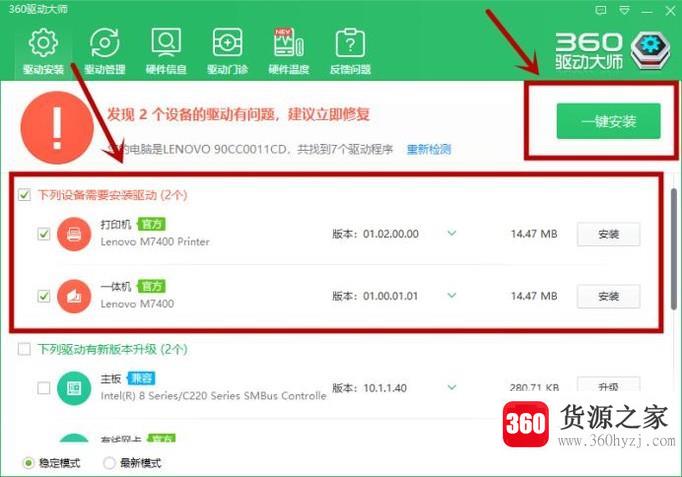Image resolution: width=682 pixels, height=477 pixels.
Task: Click the 官方 tag next to 打印机
Action: click(152, 224)
